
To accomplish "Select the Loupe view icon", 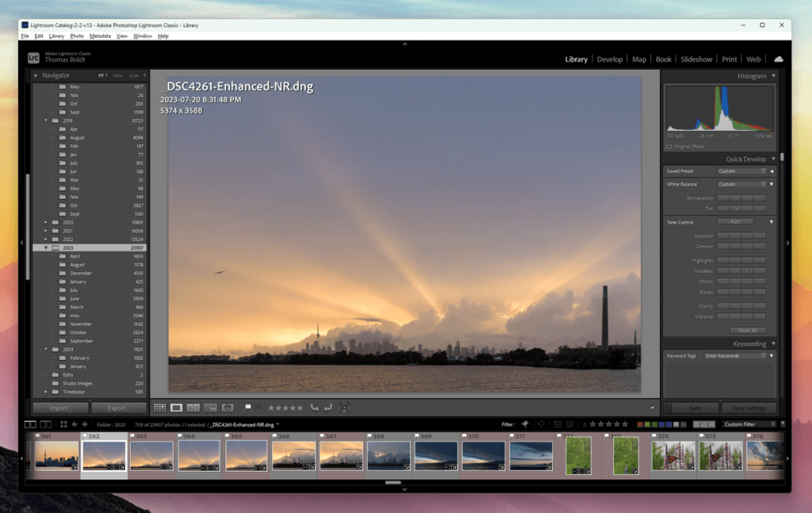I will [177, 408].
